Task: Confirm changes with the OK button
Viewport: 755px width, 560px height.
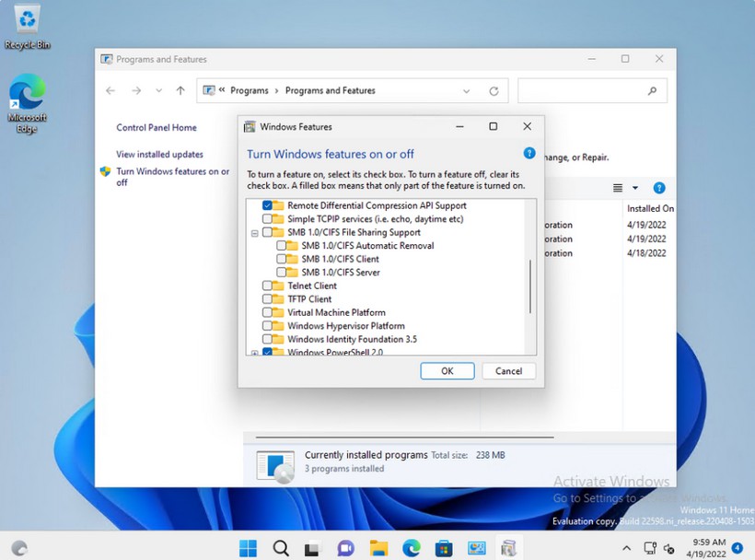Action: pyautogui.click(x=447, y=370)
